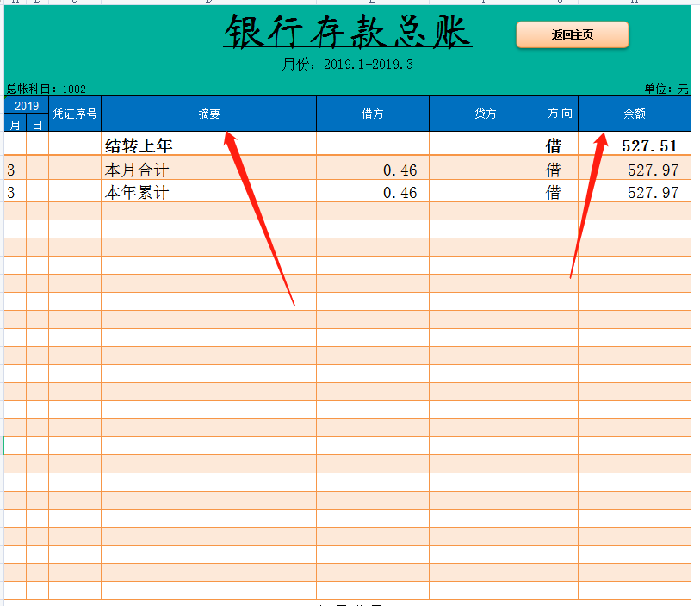Select the 摘要 column header cell
This screenshot has height=606, width=700.
(209, 113)
